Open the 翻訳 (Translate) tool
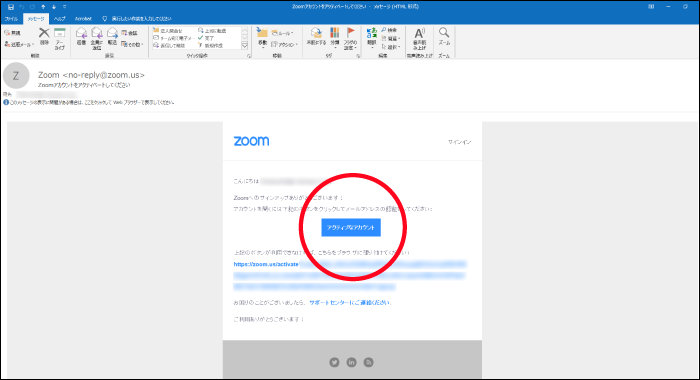The height and width of the screenshot is (380, 700). [371, 38]
